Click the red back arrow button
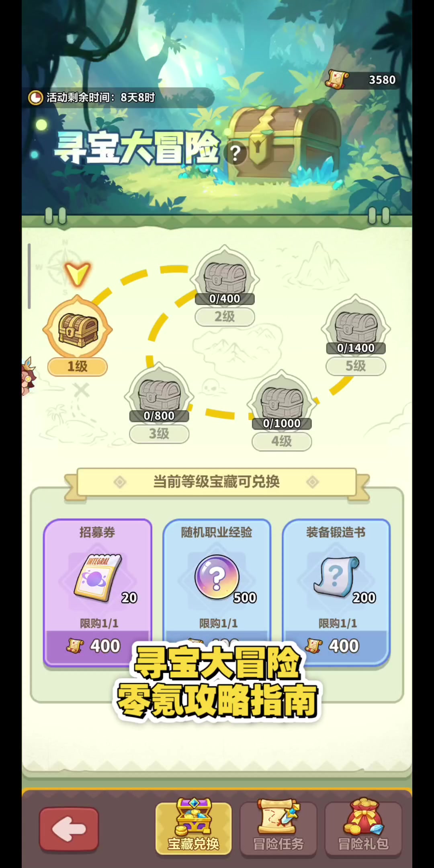 [69, 829]
